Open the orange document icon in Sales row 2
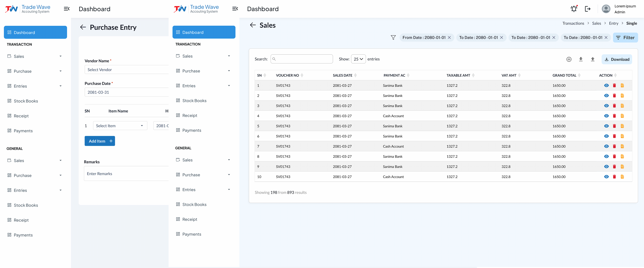The image size is (644, 268). 622,96
